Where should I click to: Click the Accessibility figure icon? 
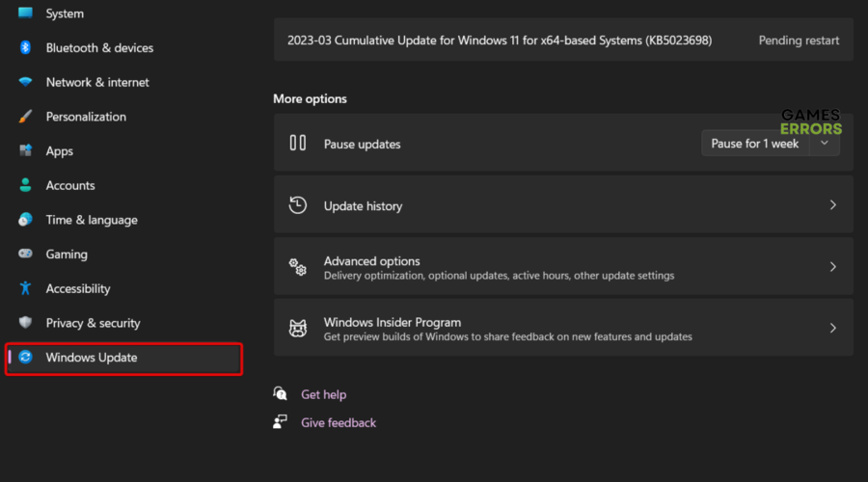[x=26, y=289]
